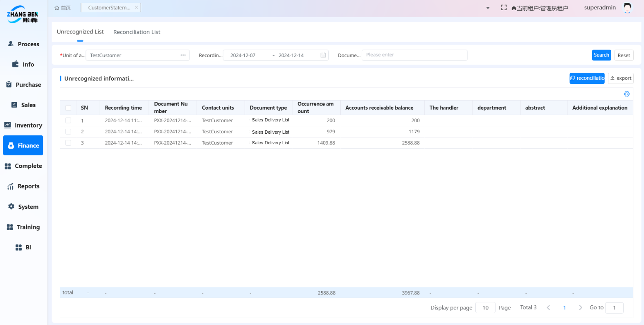The height and width of the screenshot is (325, 644).
Task: Go to Purchase module in sidebar
Action: [x=23, y=85]
